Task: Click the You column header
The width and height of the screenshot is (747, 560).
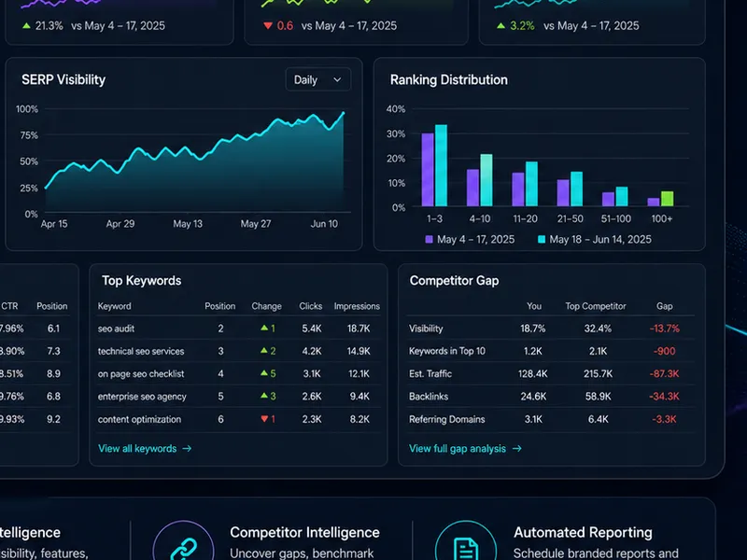Action: tap(534, 306)
